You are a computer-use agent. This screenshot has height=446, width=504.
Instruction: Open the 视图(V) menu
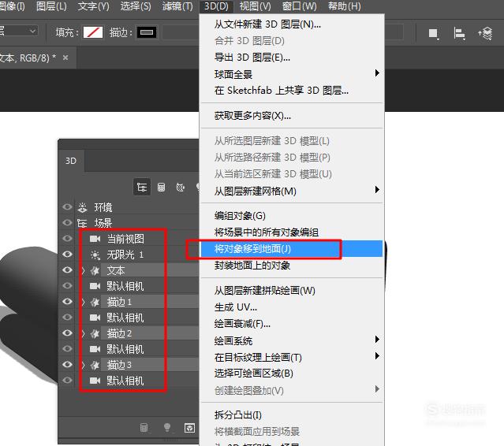coord(256,6)
